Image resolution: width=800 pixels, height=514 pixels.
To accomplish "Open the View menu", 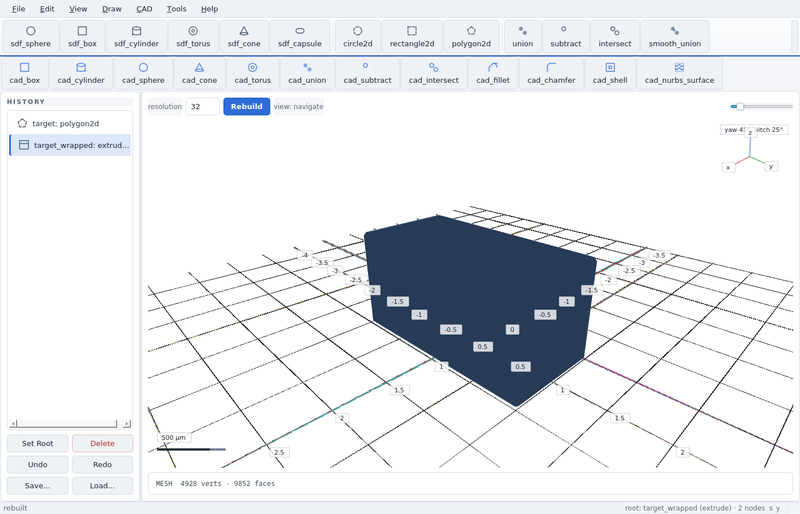I will pyautogui.click(x=78, y=9).
